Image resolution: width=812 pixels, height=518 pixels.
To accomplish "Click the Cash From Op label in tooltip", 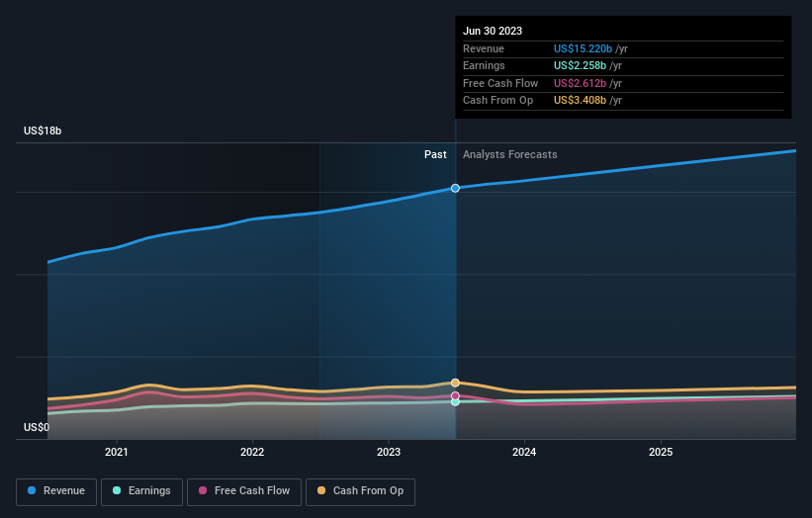I will coord(497,101).
